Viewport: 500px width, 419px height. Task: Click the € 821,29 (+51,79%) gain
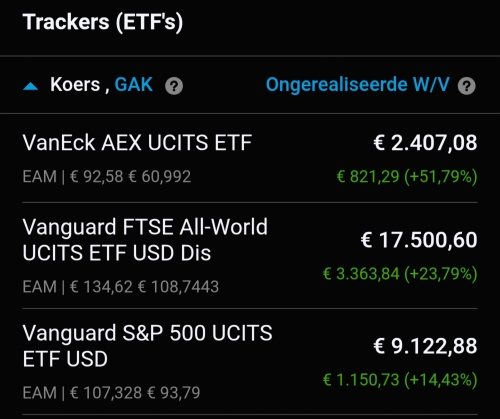click(x=407, y=176)
